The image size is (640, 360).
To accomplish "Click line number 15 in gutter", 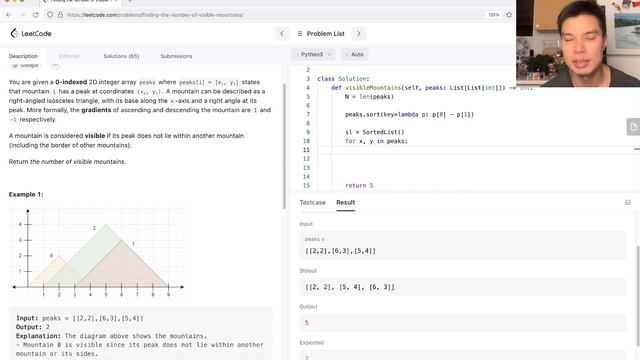I will pos(307,186).
